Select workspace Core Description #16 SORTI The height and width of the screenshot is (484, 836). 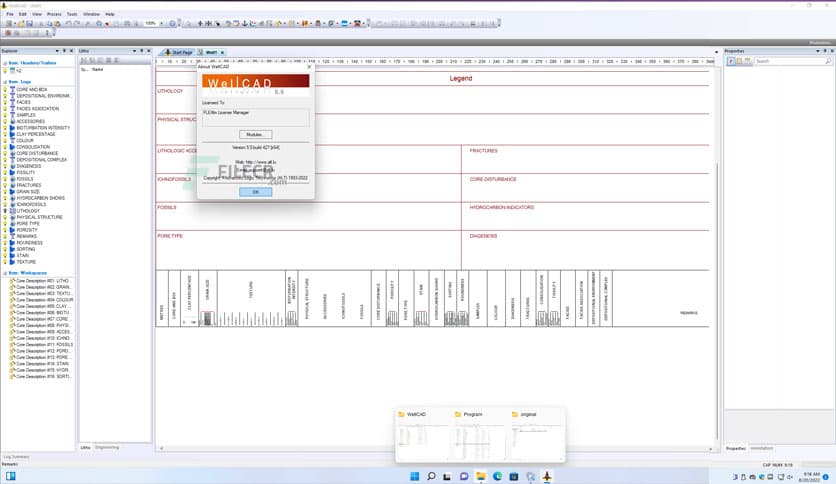click(x=43, y=377)
